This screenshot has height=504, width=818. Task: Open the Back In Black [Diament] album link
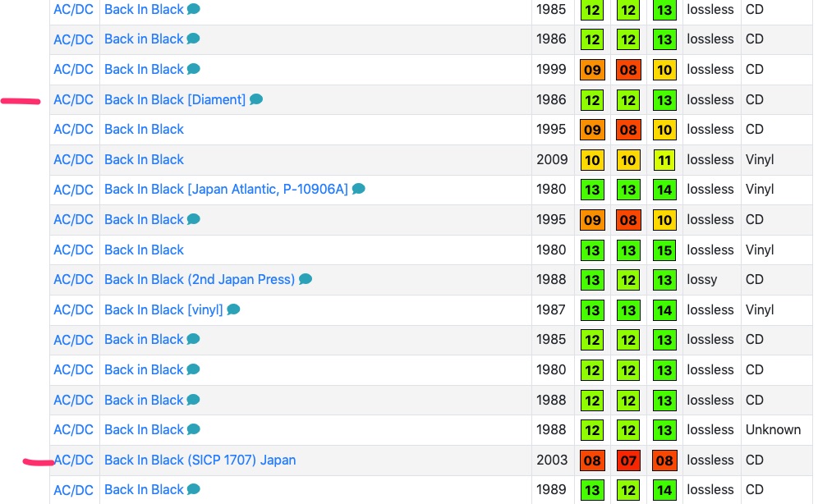click(175, 99)
